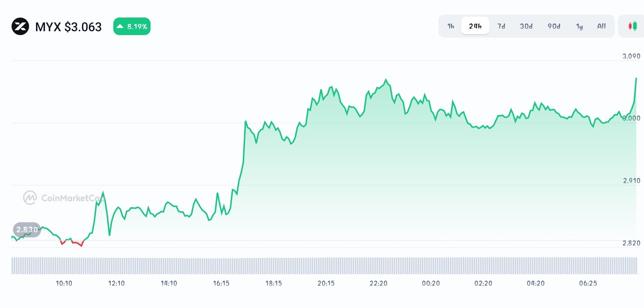Select the 30d time range tab
Viewport: 644px width, 308px height.
(526, 26)
